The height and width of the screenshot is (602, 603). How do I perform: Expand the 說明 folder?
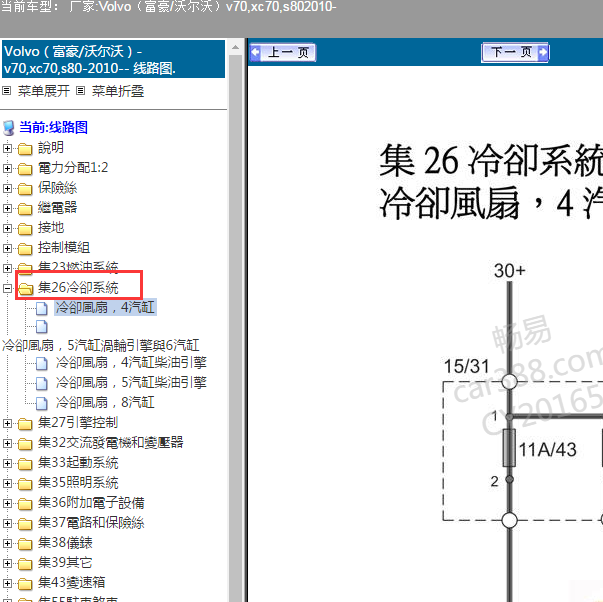[x=7, y=148]
